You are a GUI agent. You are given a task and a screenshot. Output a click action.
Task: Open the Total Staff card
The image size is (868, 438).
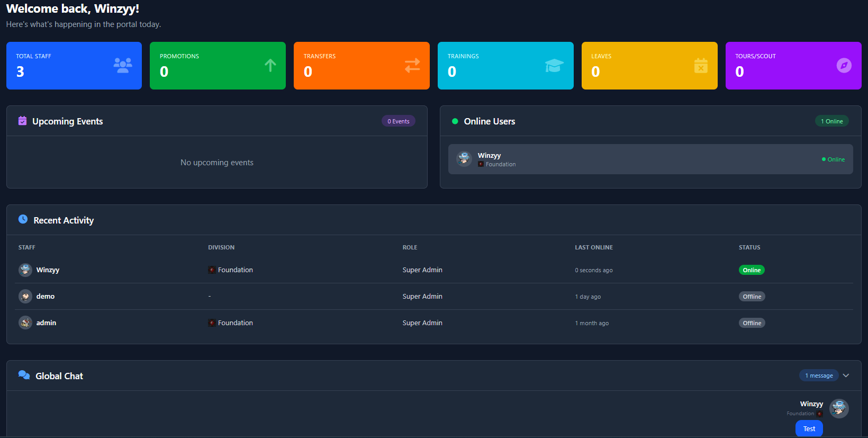tap(74, 66)
